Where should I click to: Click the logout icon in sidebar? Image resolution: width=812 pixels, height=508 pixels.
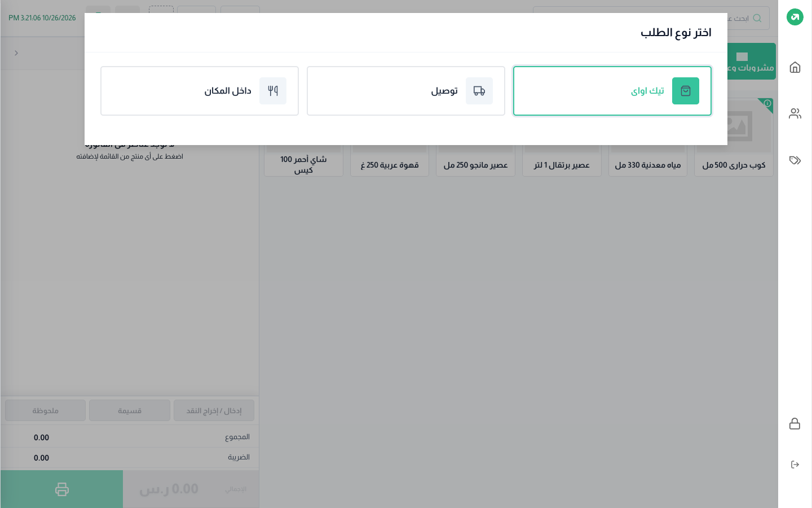[795, 465]
